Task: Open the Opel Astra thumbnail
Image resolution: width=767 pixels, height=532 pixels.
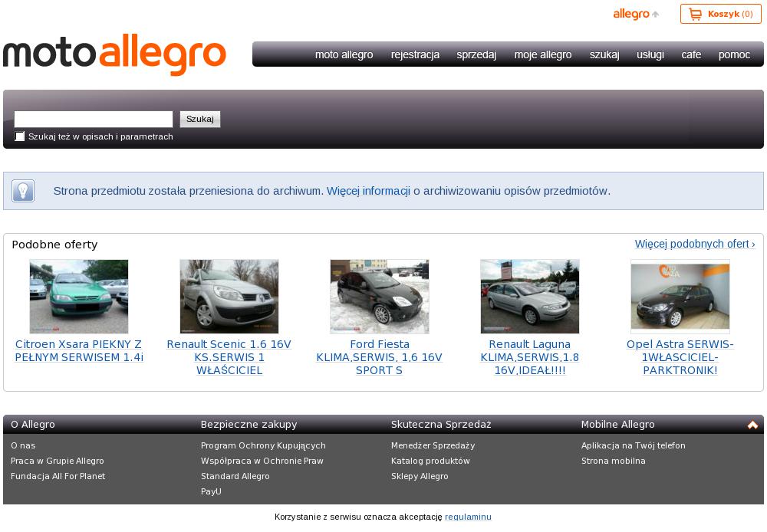Action: pyautogui.click(x=680, y=297)
